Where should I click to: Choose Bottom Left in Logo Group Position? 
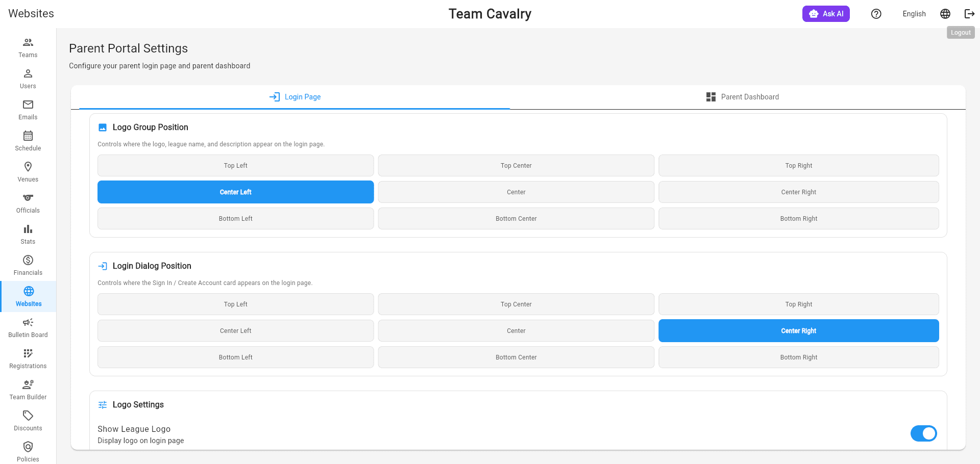click(236, 219)
